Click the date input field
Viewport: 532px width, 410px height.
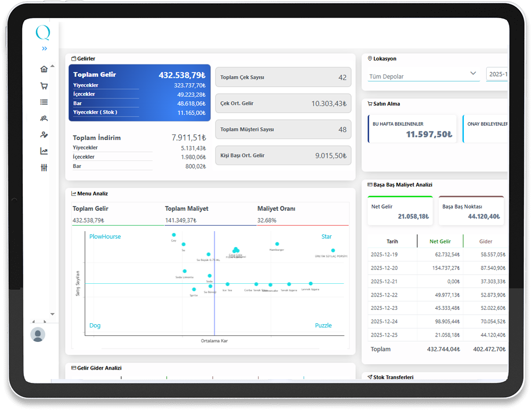pos(497,75)
